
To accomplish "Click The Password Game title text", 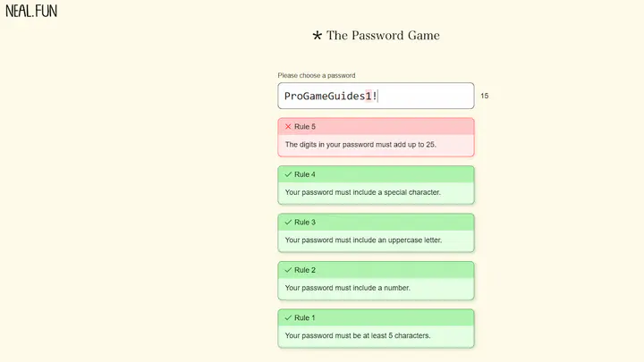I will tap(383, 35).
